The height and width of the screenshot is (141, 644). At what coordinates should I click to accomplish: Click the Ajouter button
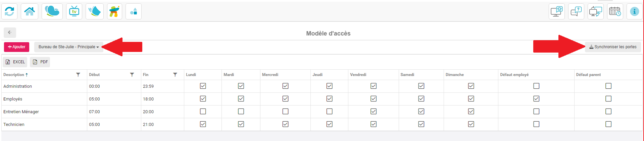point(17,47)
